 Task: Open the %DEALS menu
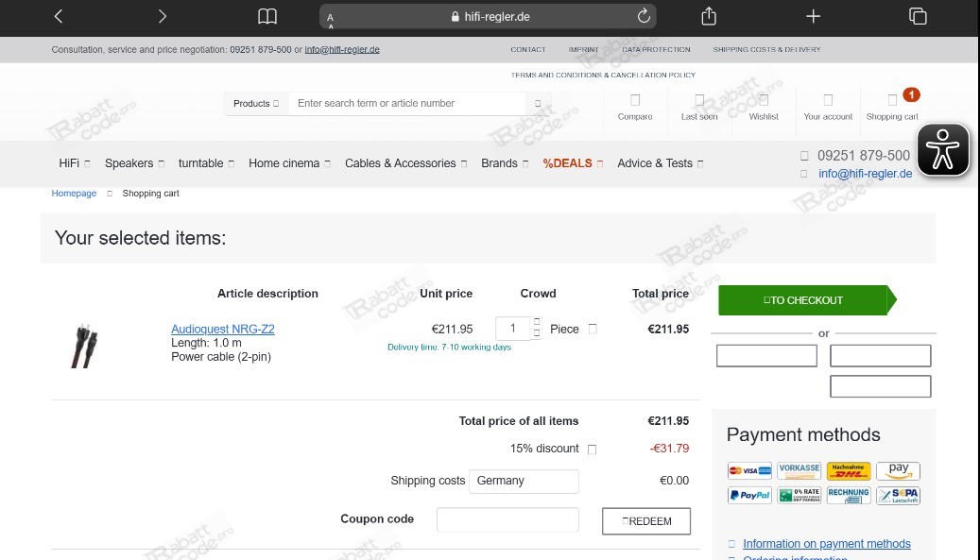point(573,163)
